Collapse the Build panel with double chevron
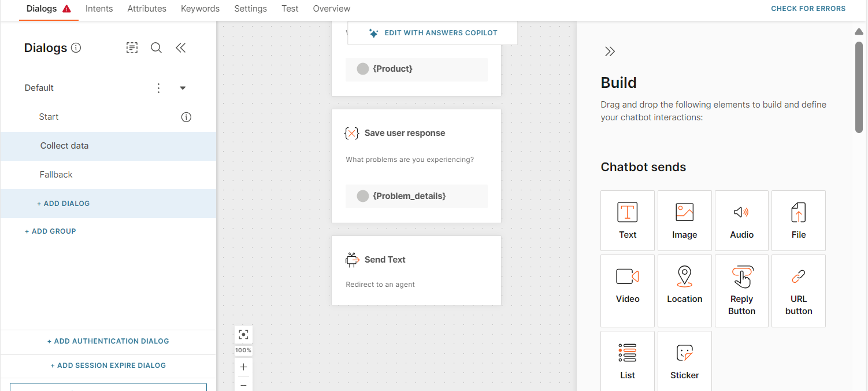The height and width of the screenshot is (391, 868). [610, 51]
